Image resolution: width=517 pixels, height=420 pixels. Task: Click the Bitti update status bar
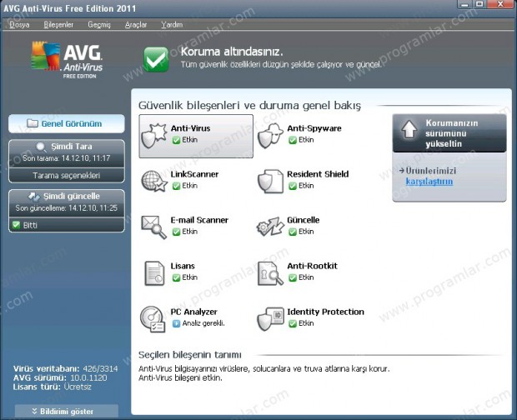(67, 225)
